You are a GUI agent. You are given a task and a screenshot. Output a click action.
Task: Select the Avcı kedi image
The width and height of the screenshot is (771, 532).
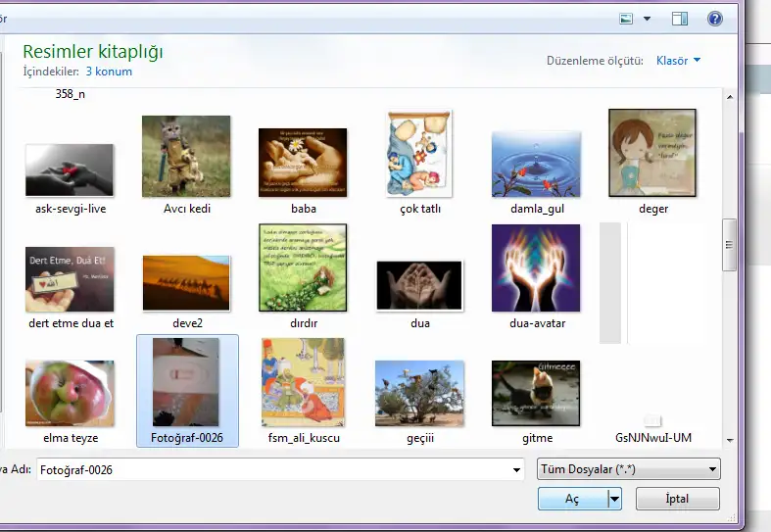coord(186,157)
